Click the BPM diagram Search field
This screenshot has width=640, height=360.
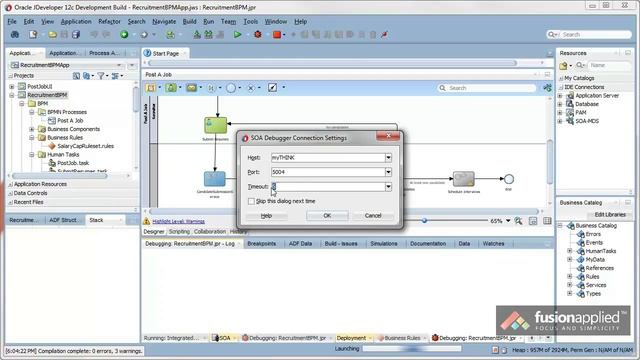487,88
